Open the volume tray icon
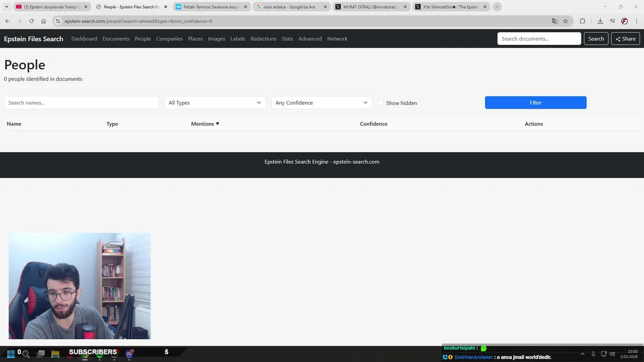Screen dimensions: 644x362 (x=612, y=354)
